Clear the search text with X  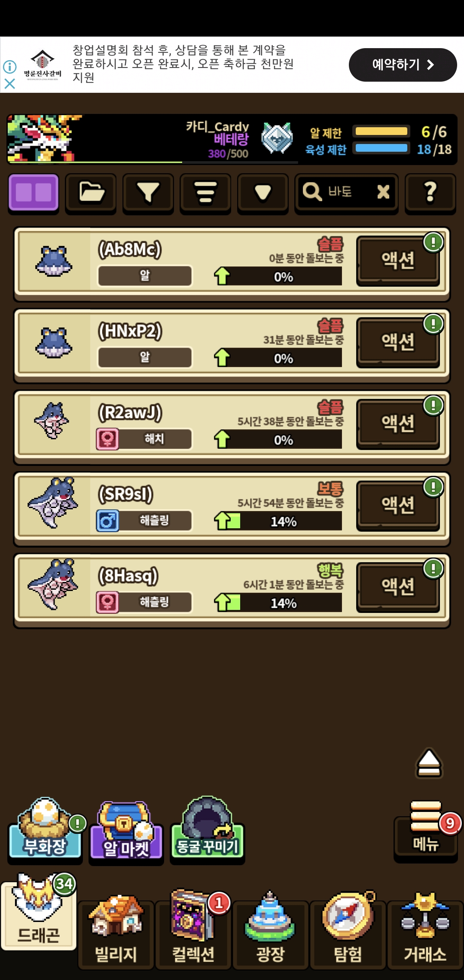click(x=383, y=192)
